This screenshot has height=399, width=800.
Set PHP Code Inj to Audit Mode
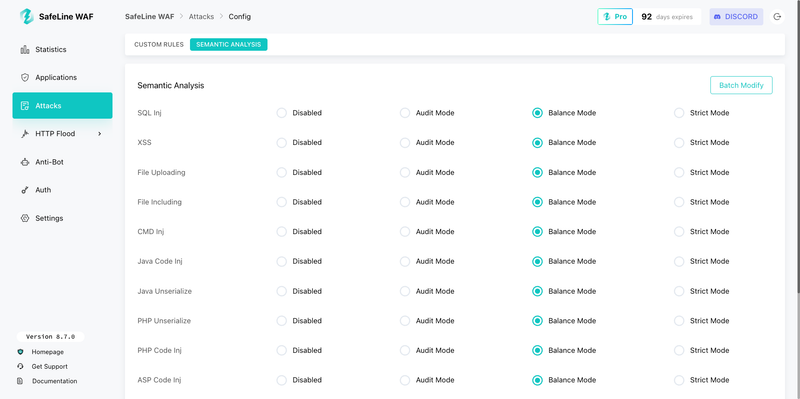pyautogui.click(x=405, y=351)
